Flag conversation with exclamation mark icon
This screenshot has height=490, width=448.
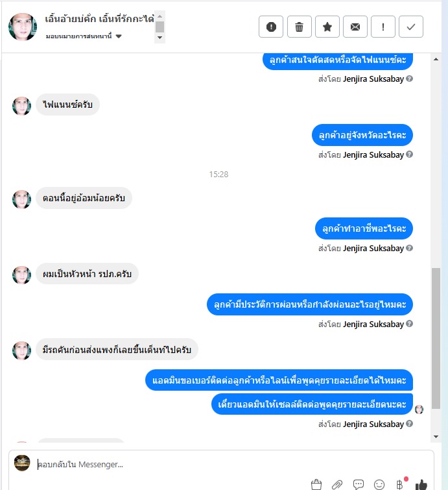tap(383, 27)
